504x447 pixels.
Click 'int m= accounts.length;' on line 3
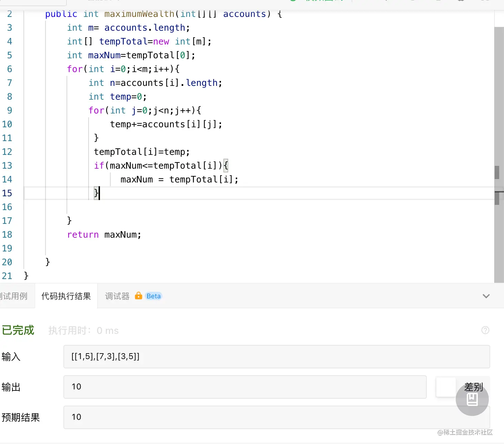click(129, 28)
